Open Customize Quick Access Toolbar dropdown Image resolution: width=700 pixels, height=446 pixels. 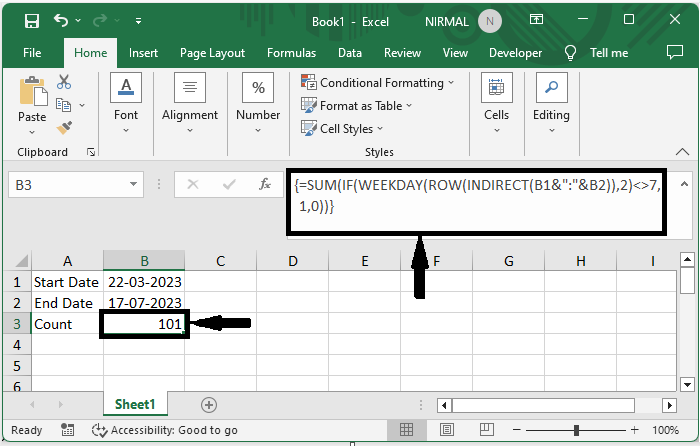(x=138, y=21)
